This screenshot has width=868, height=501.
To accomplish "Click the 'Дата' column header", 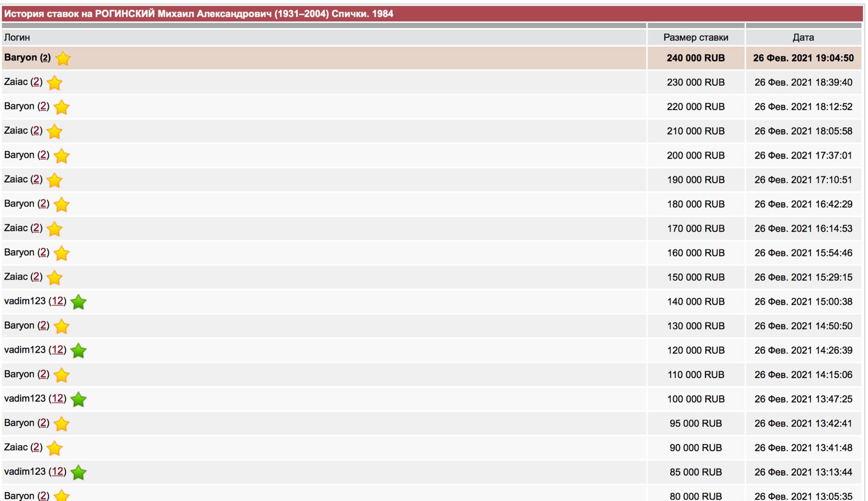I will [803, 37].
